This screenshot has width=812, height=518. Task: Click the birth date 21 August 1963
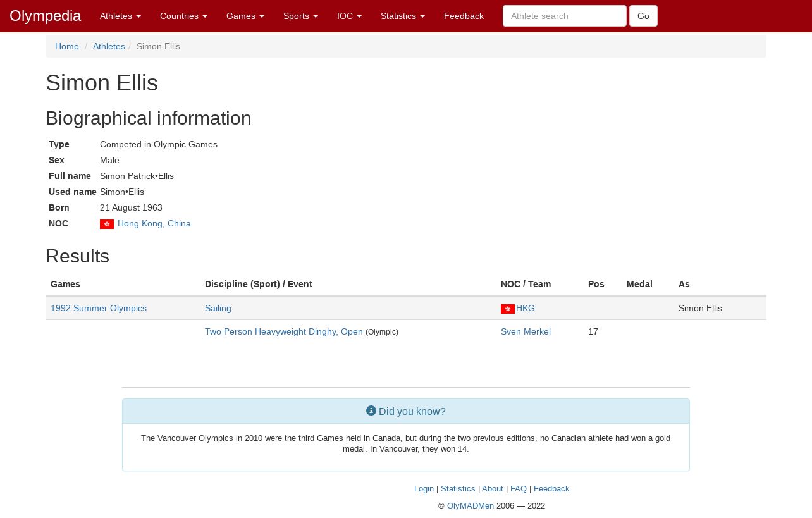(131, 208)
